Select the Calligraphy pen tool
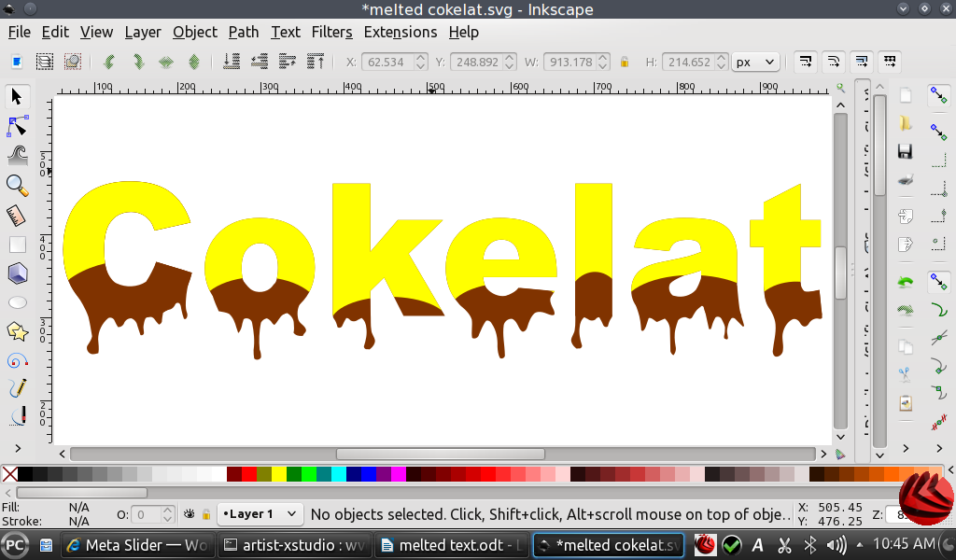 (18, 416)
